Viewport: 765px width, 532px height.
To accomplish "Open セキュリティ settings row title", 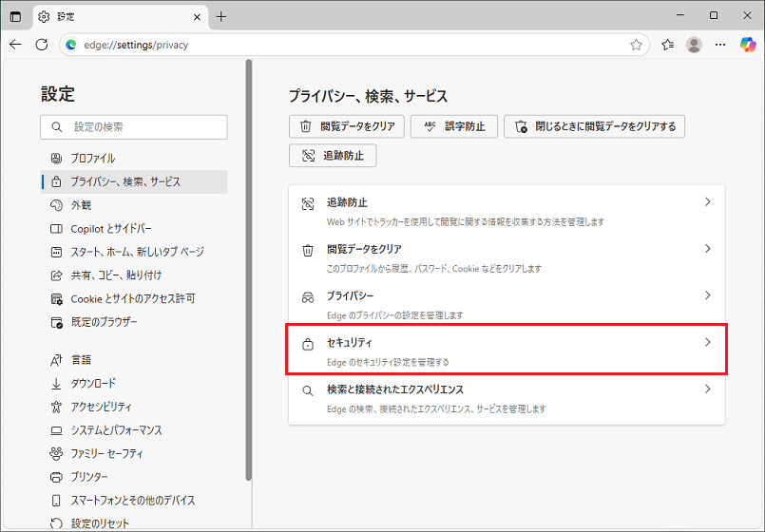I will (350, 343).
